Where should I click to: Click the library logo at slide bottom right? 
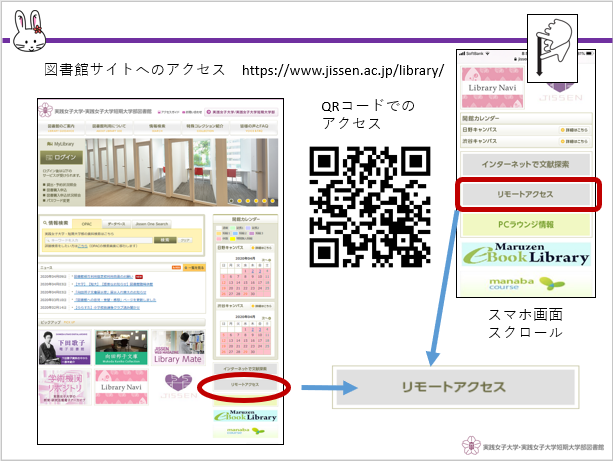coord(532,446)
